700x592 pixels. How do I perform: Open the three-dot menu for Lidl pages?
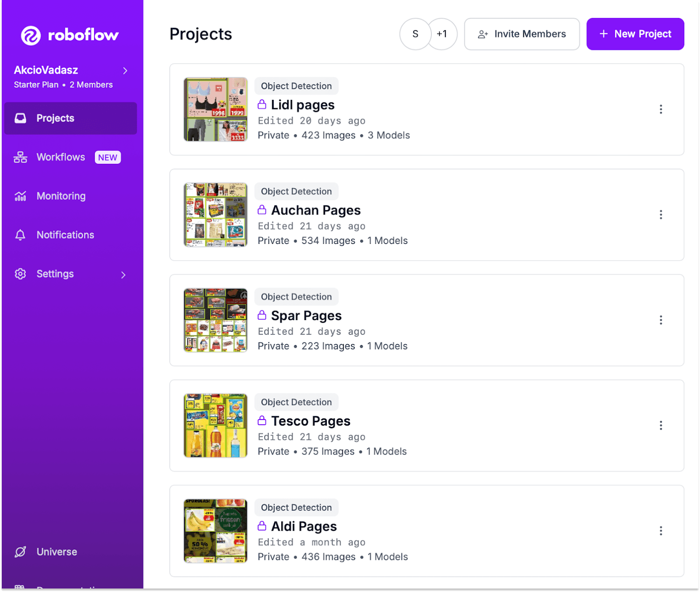661,109
